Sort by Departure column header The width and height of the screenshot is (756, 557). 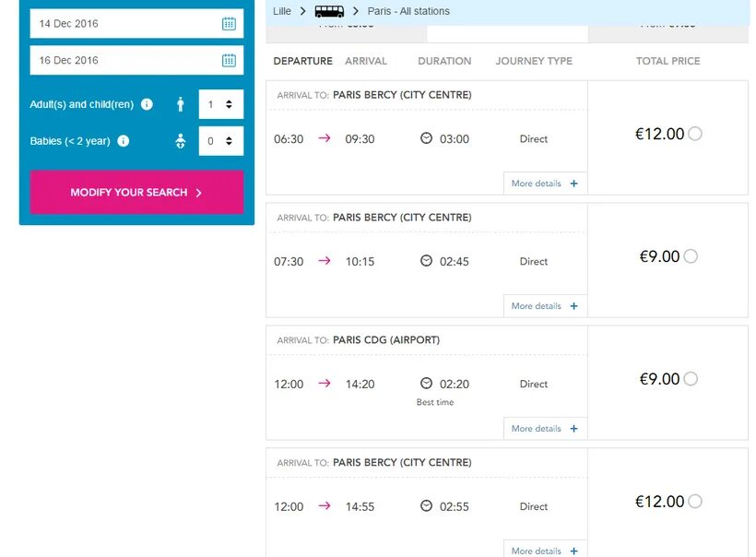point(302,61)
